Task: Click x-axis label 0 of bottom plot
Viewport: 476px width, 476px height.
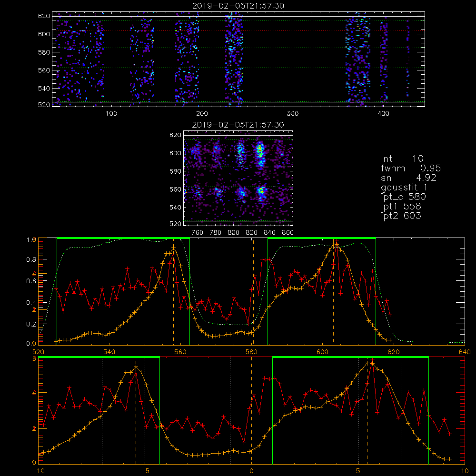Action: [x=251, y=471]
